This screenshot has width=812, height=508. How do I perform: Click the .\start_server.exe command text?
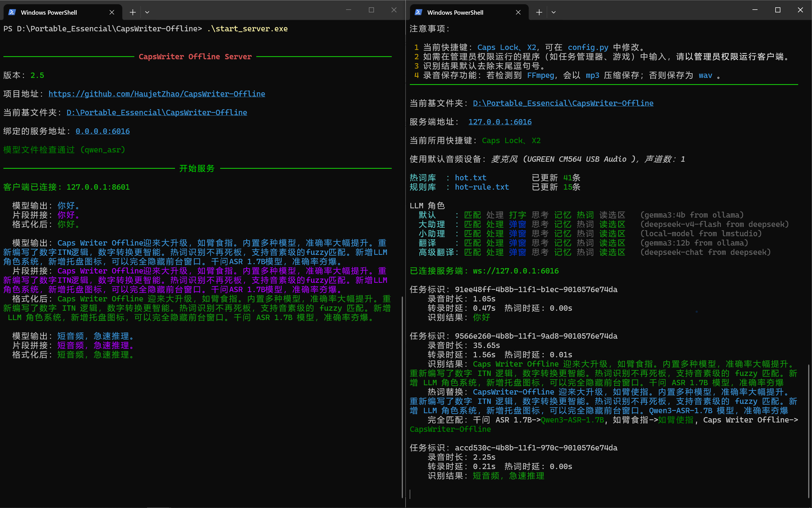point(247,29)
